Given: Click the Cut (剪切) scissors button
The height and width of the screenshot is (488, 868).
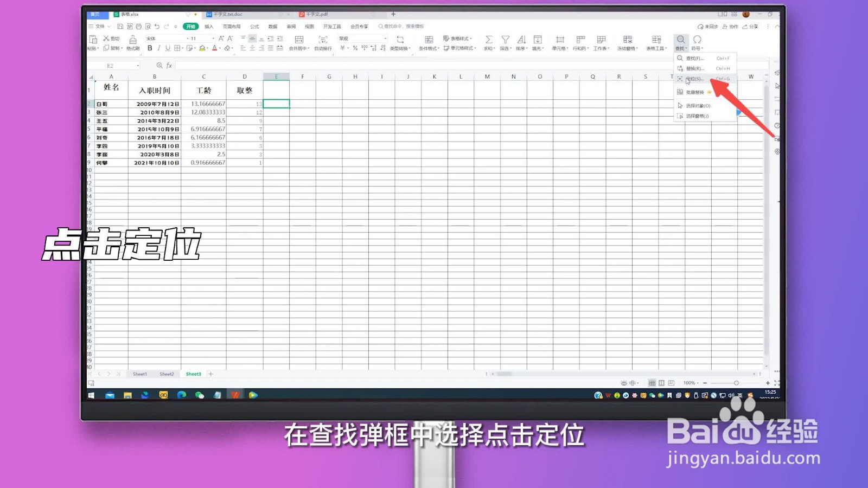Looking at the screenshot, I should [111, 38].
